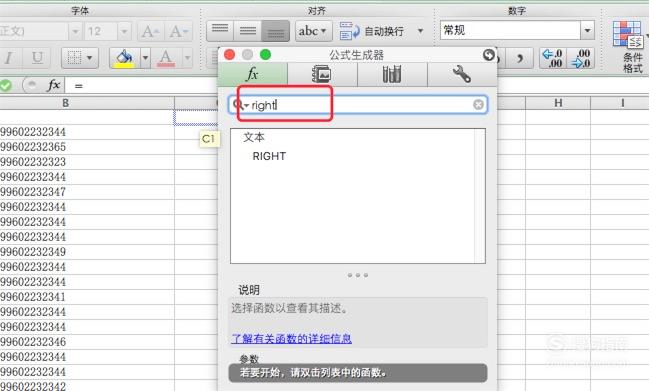Click the three-dot pane resize handle
The height and width of the screenshot is (391, 649).
point(358,275)
